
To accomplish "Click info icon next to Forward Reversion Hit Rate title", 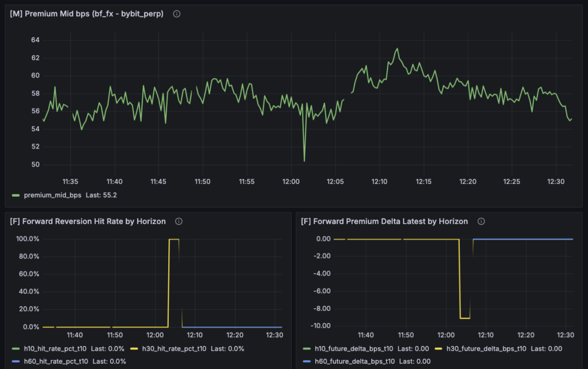I will pos(179,221).
